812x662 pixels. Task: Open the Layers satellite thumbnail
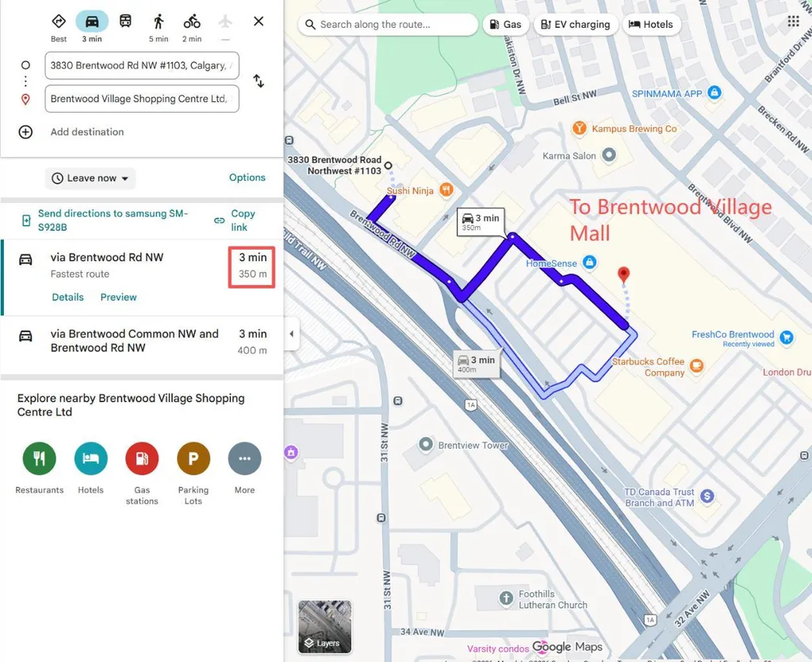point(324,627)
